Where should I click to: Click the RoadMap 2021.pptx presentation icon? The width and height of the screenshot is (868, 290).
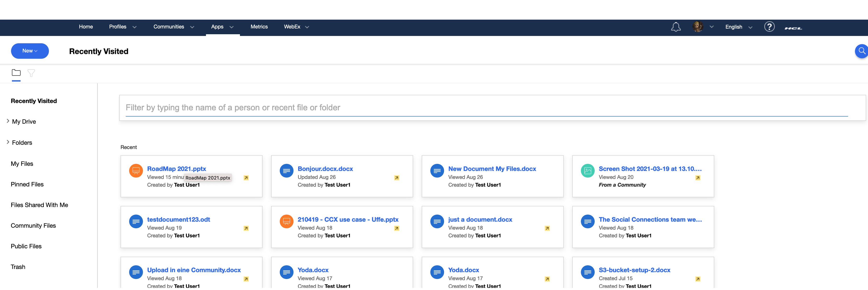click(x=136, y=171)
